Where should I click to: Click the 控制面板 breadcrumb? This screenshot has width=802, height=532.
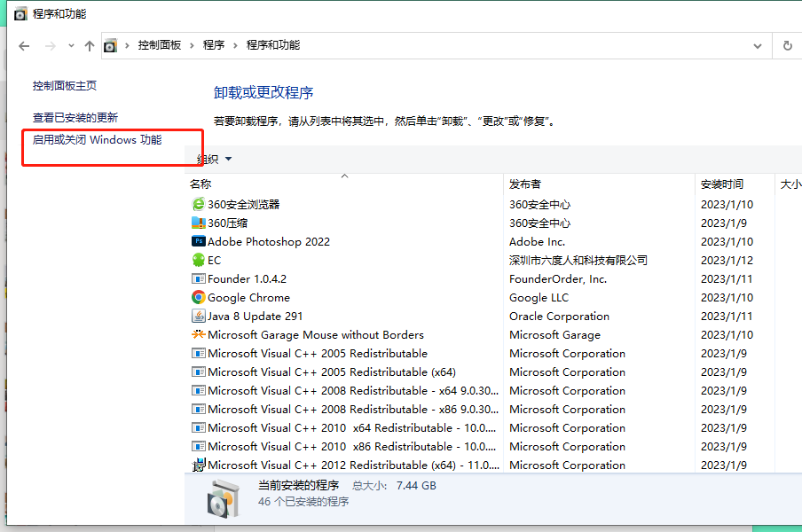pos(160,45)
